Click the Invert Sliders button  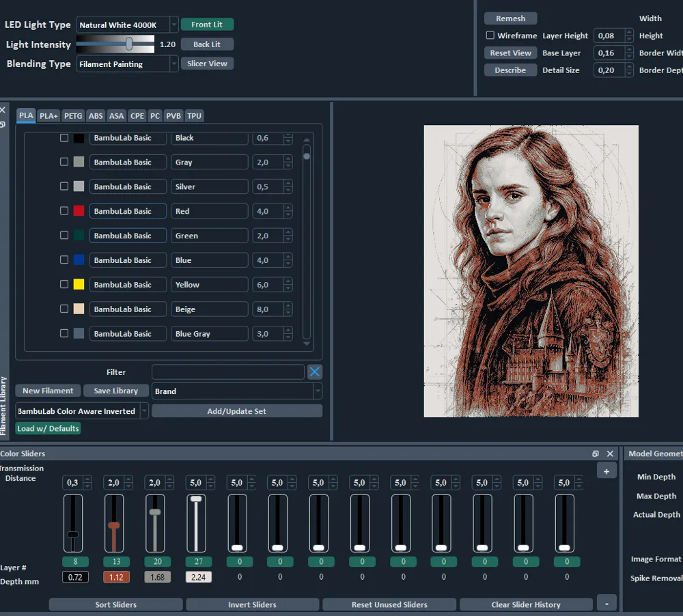(252, 604)
